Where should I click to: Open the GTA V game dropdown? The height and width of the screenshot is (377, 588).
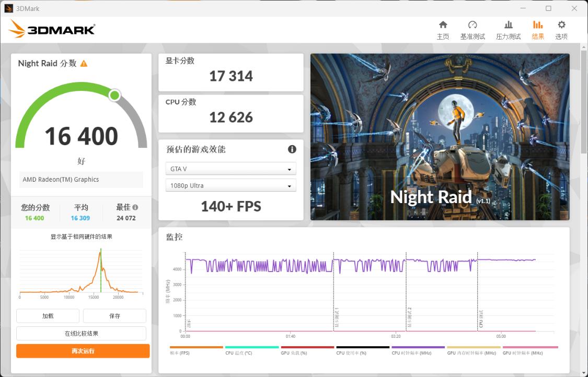tap(231, 169)
